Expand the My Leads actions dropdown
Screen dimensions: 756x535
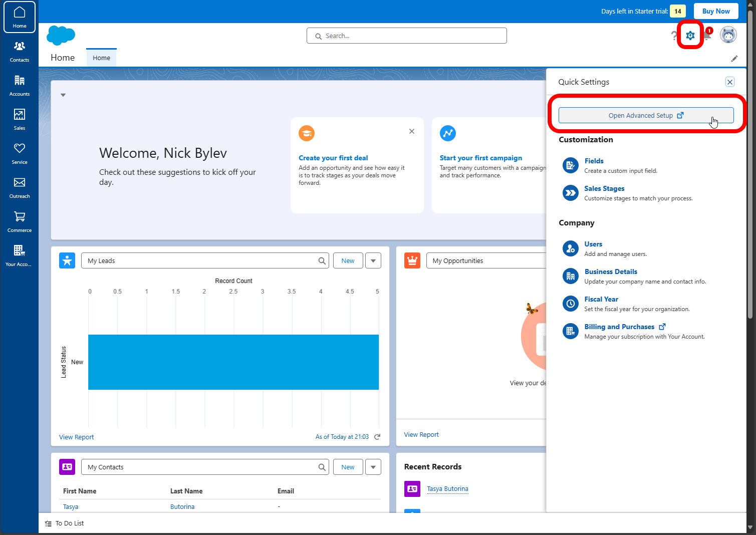(373, 260)
